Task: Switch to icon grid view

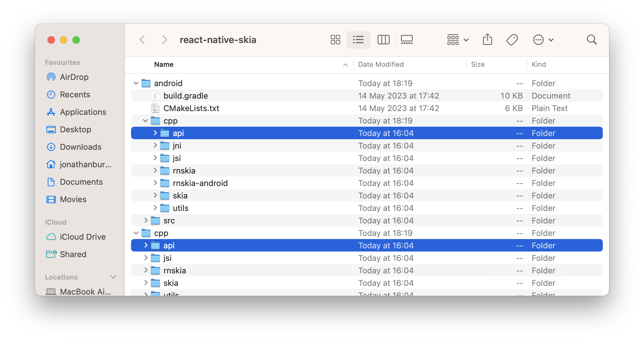Action: (335, 40)
